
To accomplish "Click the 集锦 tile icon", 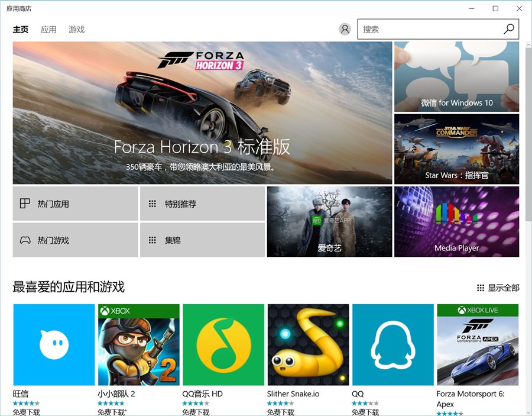I will point(153,240).
